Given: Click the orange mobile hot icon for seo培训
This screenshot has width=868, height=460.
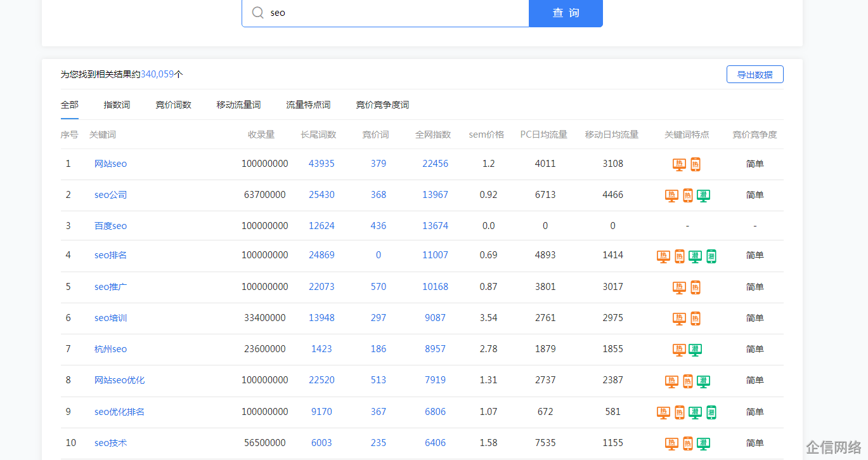Looking at the screenshot, I should coord(695,319).
